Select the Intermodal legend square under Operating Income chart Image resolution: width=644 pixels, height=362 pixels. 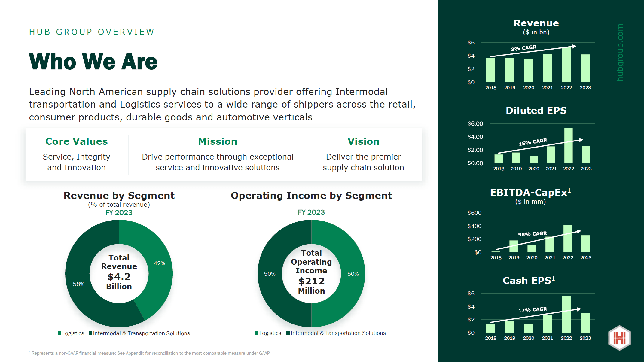pyautogui.click(x=288, y=333)
